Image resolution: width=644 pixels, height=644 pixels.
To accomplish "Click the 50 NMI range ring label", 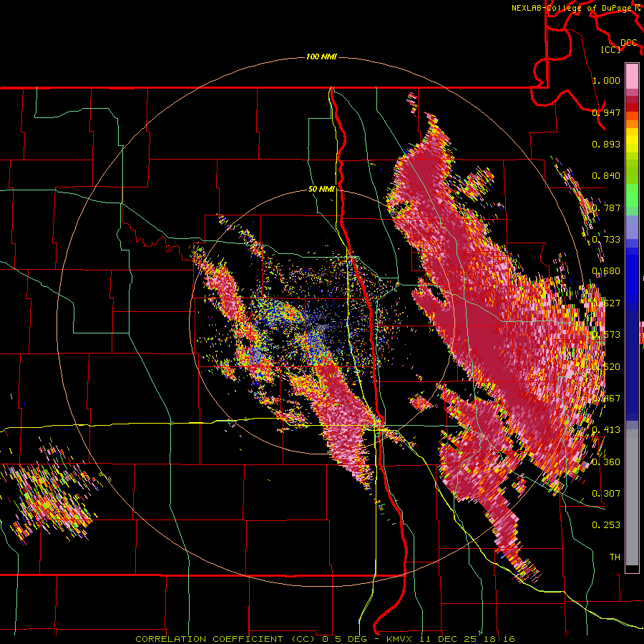I will point(321,189).
